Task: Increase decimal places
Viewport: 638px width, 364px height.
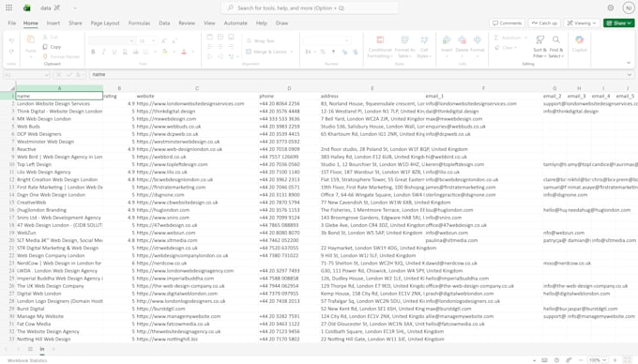Action: coord(344,52)
